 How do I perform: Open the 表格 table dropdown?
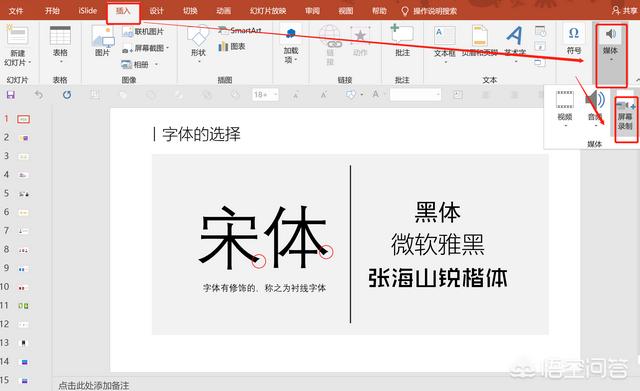(x=60, y=44)
